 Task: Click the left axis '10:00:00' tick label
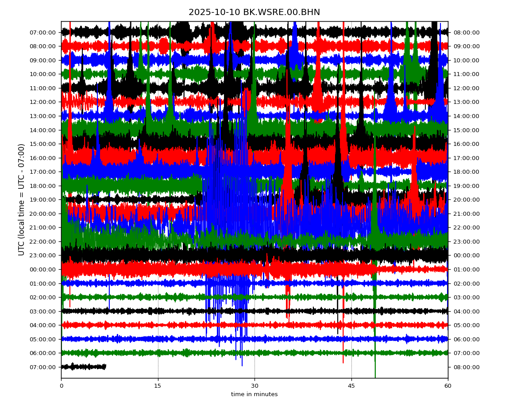pyautogui.click(x=43, y=74)
